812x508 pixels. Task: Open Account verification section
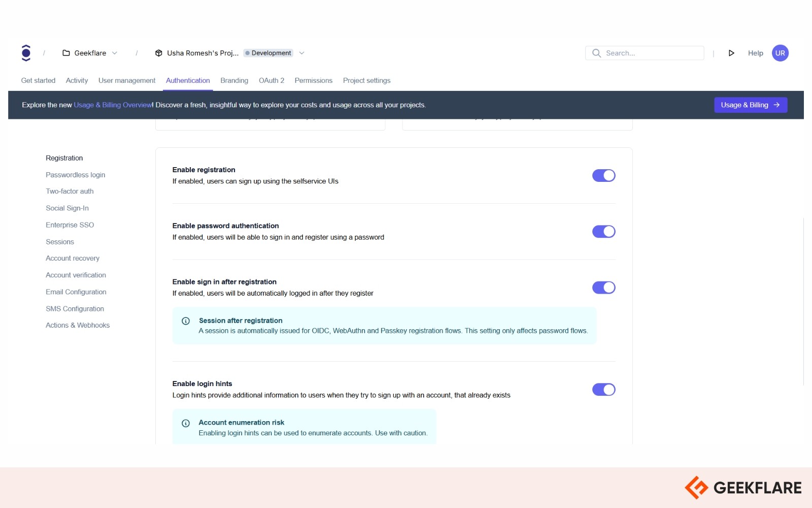76,275
